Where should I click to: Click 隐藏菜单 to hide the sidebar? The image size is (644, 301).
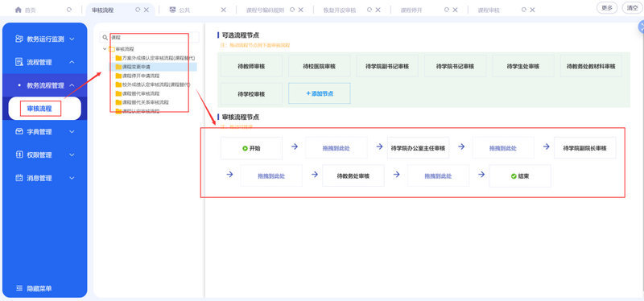34,288
